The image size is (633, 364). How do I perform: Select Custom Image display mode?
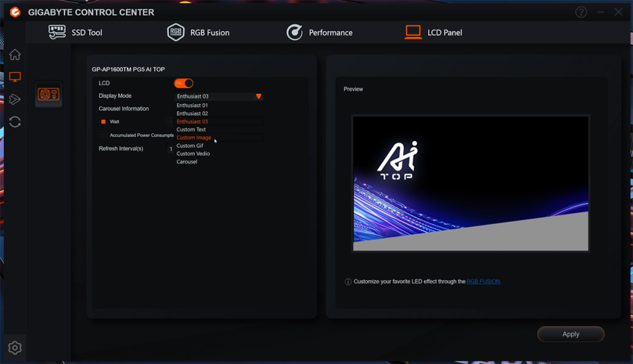pyautogui.click(x=193, y=138)
